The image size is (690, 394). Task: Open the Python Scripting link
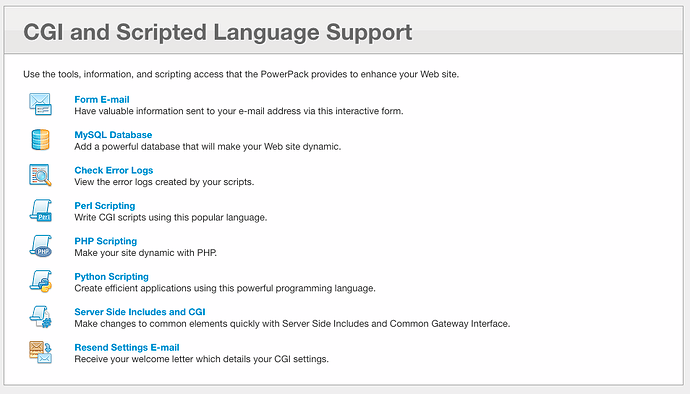[111, 276]
